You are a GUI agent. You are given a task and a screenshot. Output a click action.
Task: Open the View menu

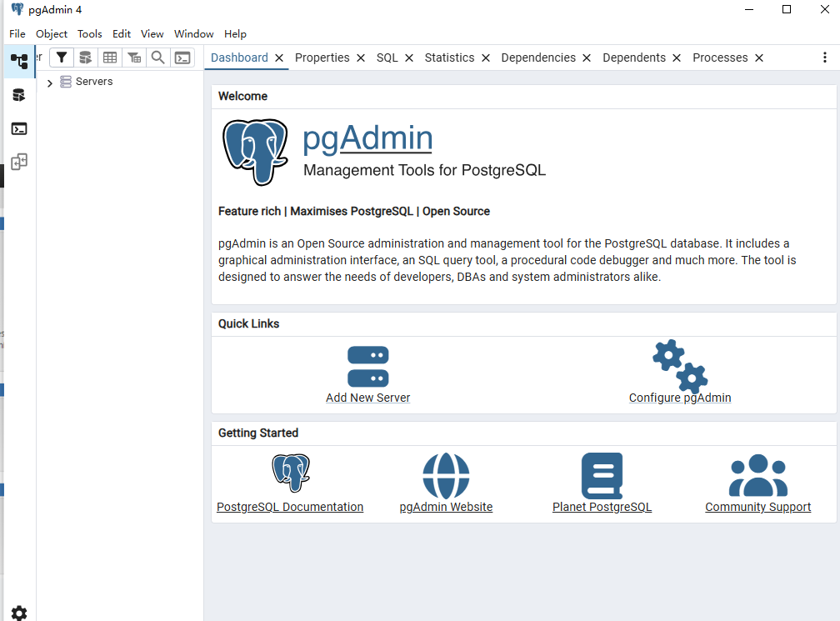pyautogui.click(x=152, y=33)
